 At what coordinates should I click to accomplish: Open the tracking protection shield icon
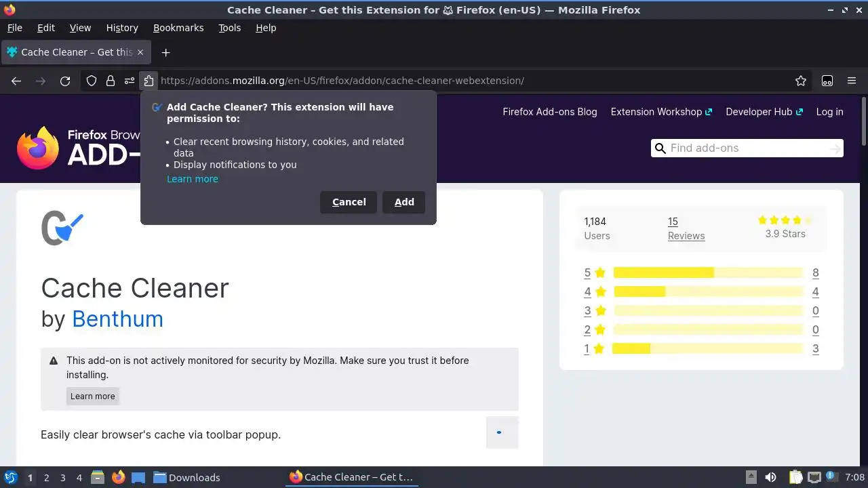click(x=92, y=81)
